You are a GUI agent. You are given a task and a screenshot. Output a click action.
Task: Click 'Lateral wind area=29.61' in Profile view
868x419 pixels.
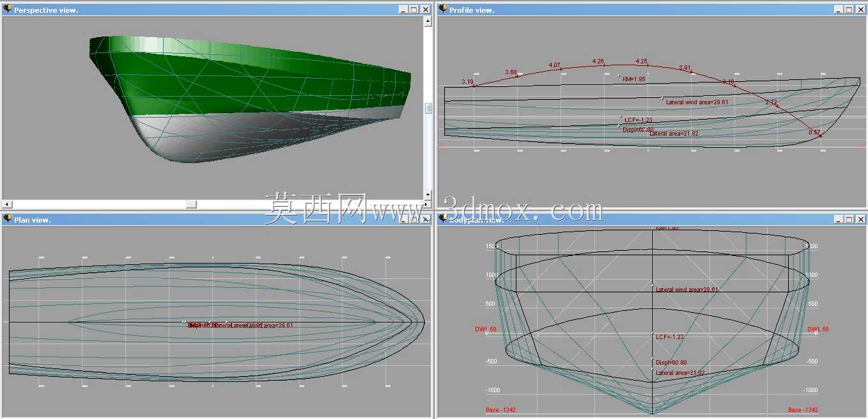[x=697, y=102]
